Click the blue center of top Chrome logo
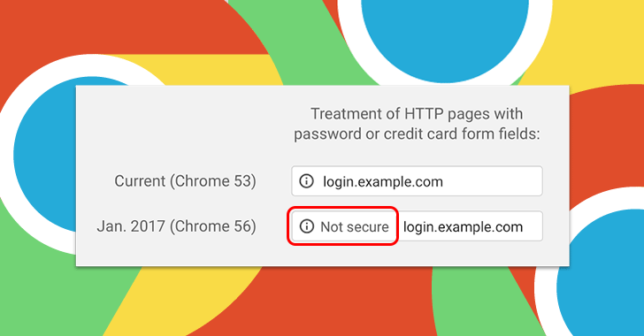Image resolution: width=644 pixels, height=336 pixels. (x=445, y=37)
